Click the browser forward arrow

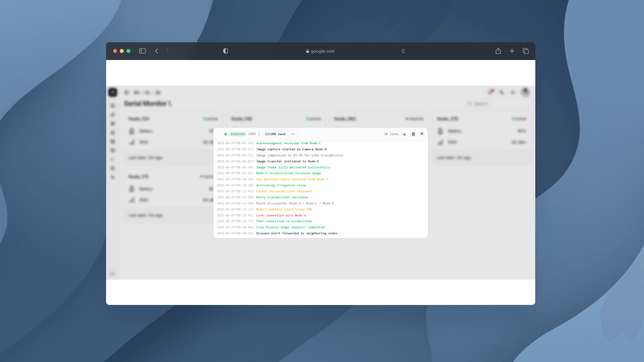(168, 51)
